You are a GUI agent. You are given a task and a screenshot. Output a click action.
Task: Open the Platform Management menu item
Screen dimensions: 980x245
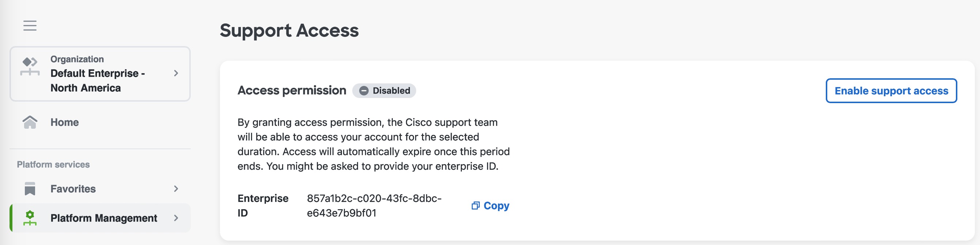[x=100, y=218]
